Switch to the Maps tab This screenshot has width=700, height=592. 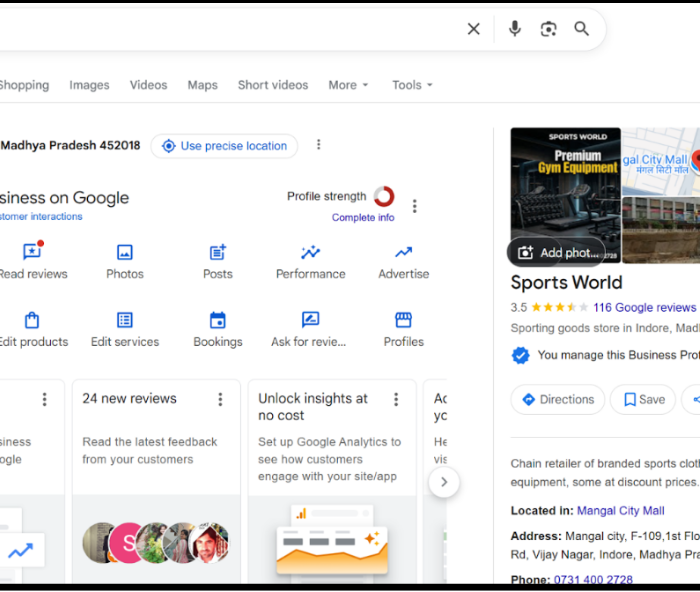click(202, 85)
